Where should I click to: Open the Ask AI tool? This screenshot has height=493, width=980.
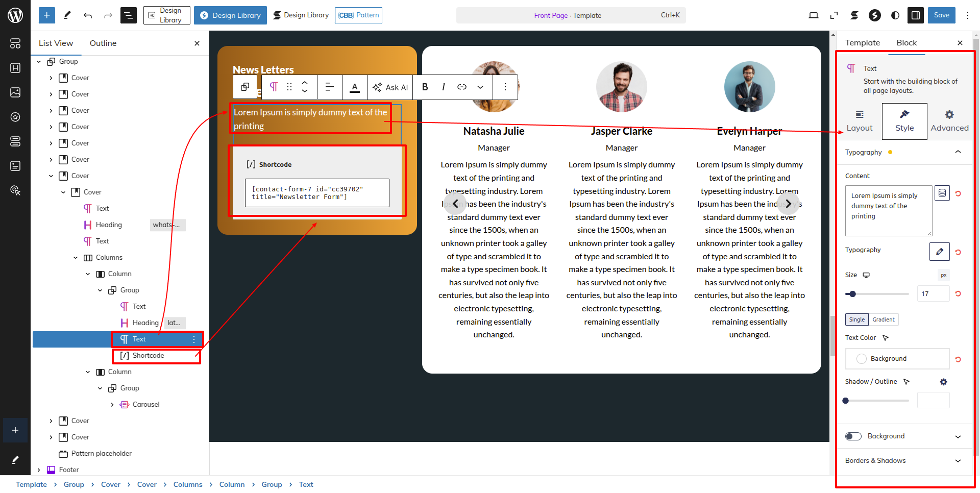[390, 87]
